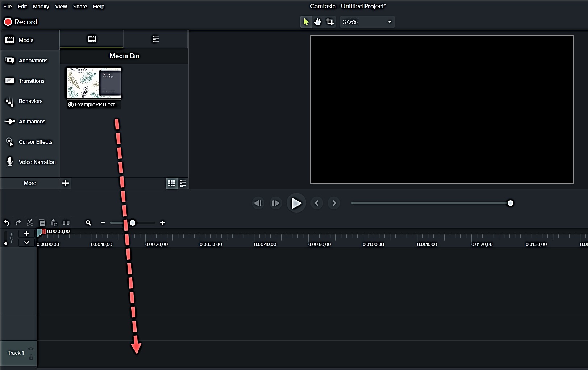588x370 pixels.
Task: Switch to the Media Bin filmstrip tab
Action: pyautogui.click(x=92, y=39)
